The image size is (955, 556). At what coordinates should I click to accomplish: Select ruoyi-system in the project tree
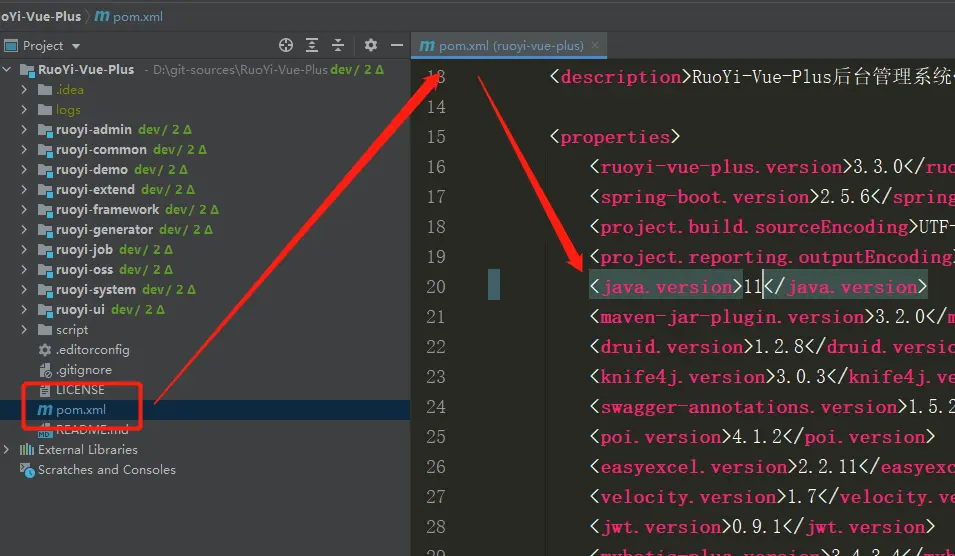[x=96, y=289]
